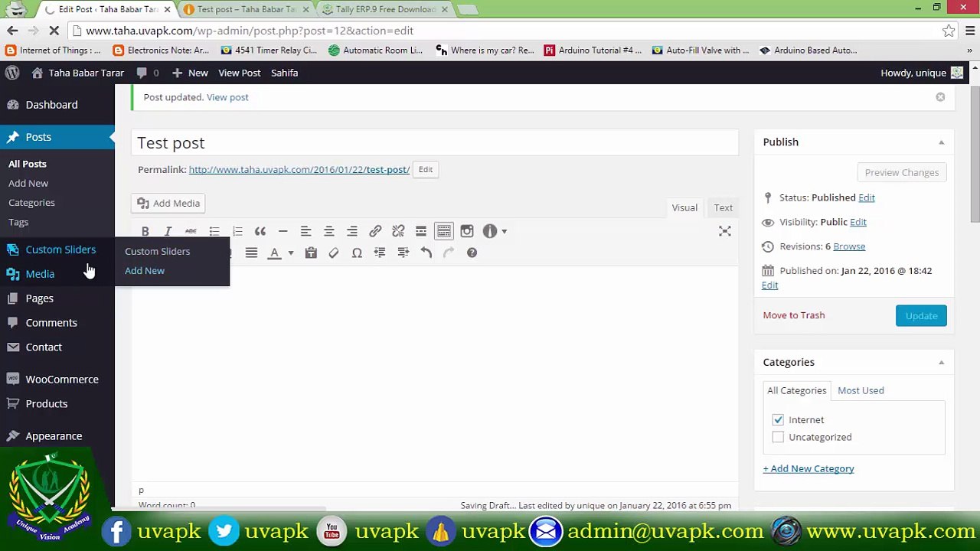Viewport: 980px width, 551px height.
Task: Toggle the toolbar kitchen sink
Action: (444, 231)
